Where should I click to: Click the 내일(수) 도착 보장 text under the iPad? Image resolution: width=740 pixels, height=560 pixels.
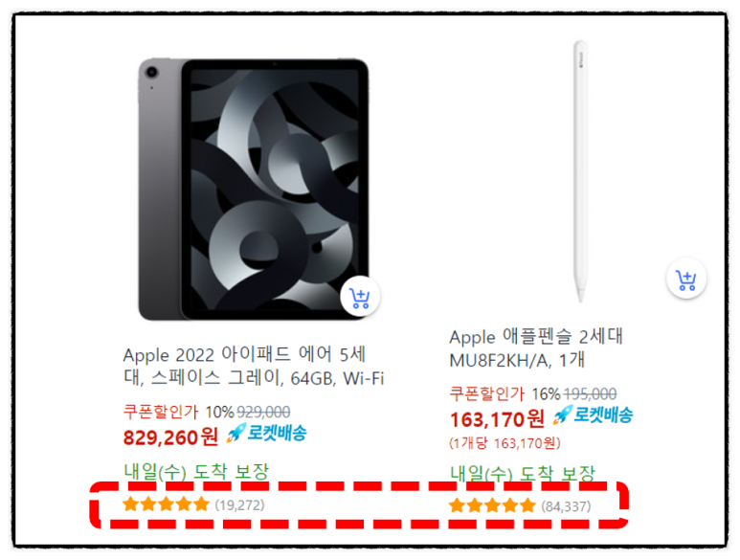click(196, 471)
